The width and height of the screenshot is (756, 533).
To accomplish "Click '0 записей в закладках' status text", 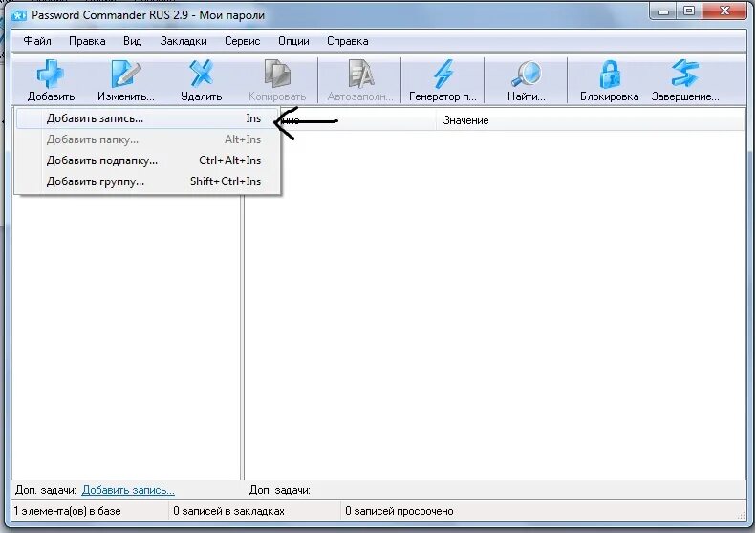I will (228, 511).
